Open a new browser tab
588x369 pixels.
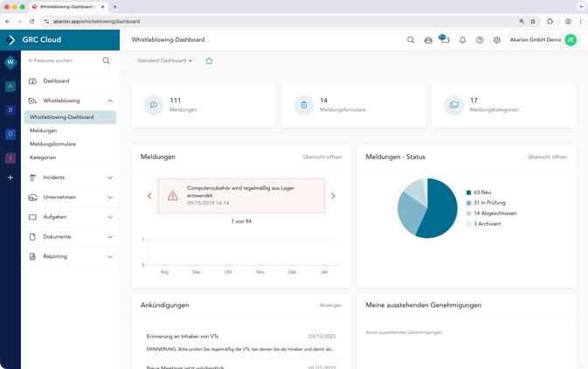(x=115, y=7)
